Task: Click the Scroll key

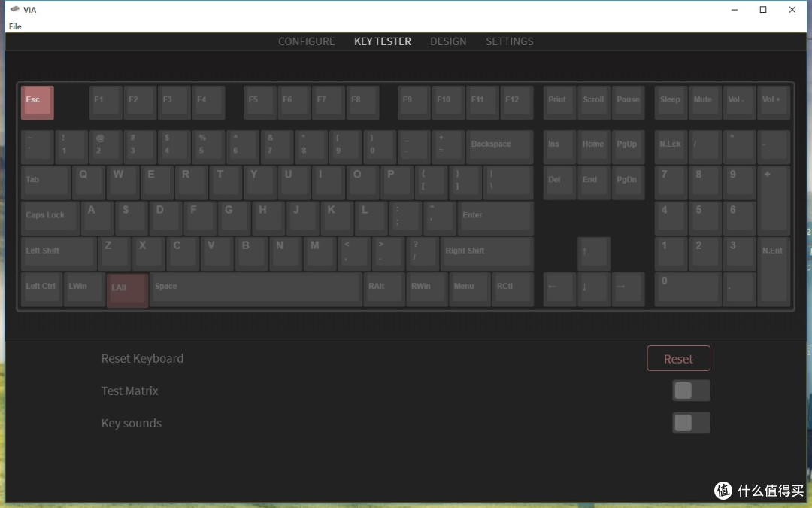Action: pyautogui.click(x=594, y=102)
